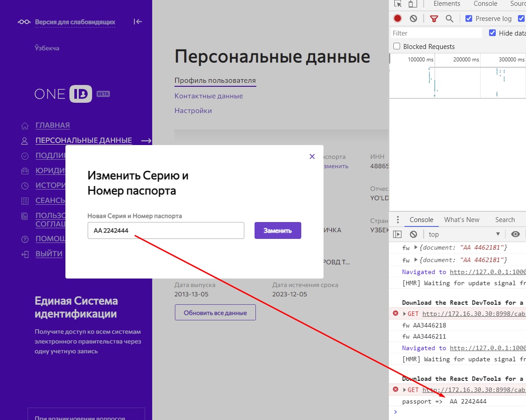Click the question mark help icon

[x=25, y=239]
